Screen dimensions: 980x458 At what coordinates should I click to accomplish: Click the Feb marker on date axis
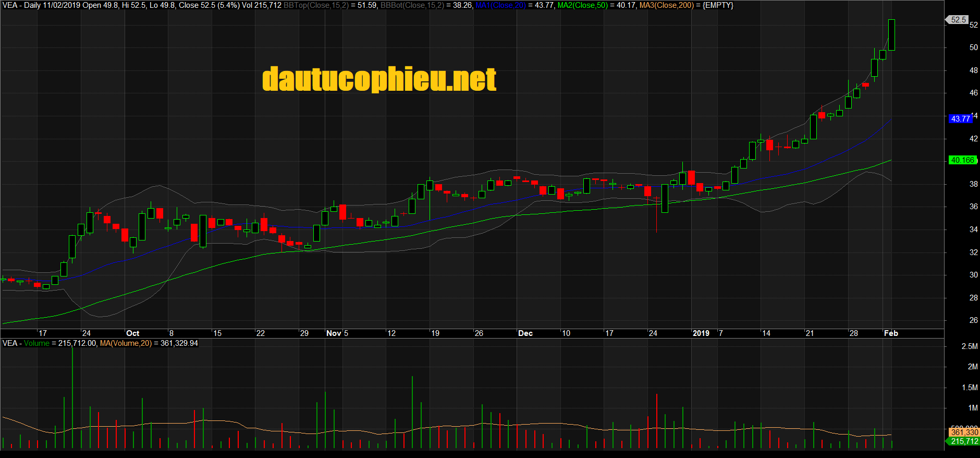pyautogui.click(x=891, y=333)
